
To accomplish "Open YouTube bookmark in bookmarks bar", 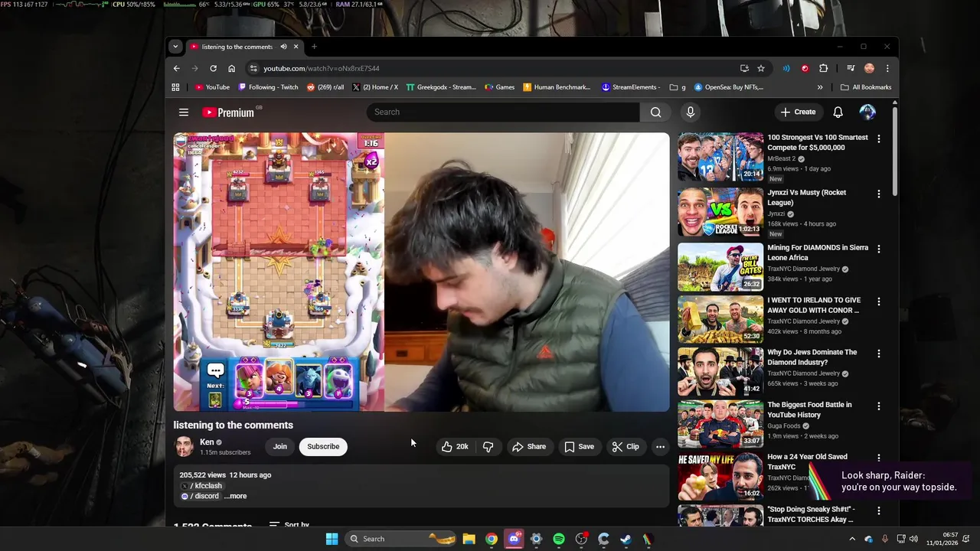I will pyautogui.click(x=212, y=87).
